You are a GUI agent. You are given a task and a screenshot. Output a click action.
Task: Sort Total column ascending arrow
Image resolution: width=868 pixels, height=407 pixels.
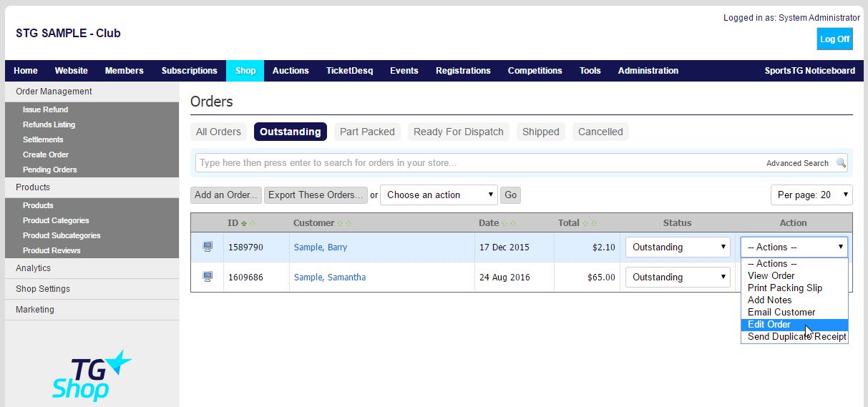click(585, 223)
